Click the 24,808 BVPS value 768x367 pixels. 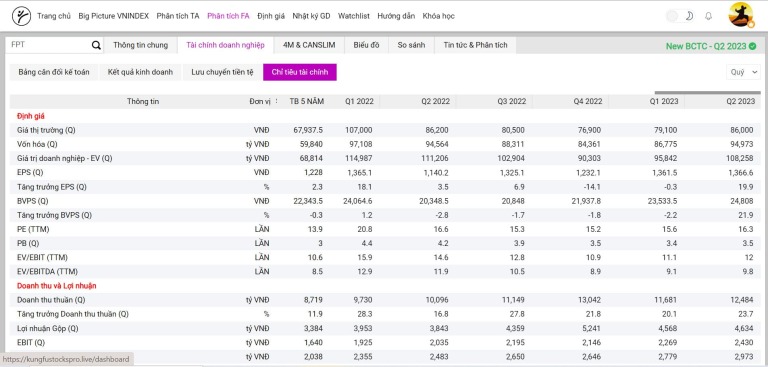tap(743, 201)
